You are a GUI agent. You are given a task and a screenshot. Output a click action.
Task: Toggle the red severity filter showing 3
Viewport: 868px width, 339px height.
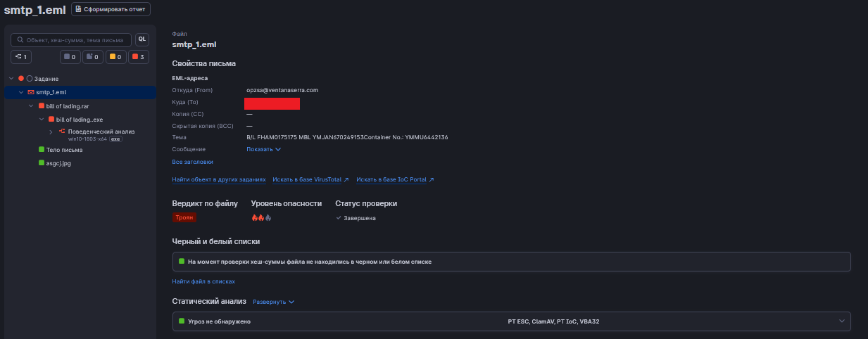point(139,57)
